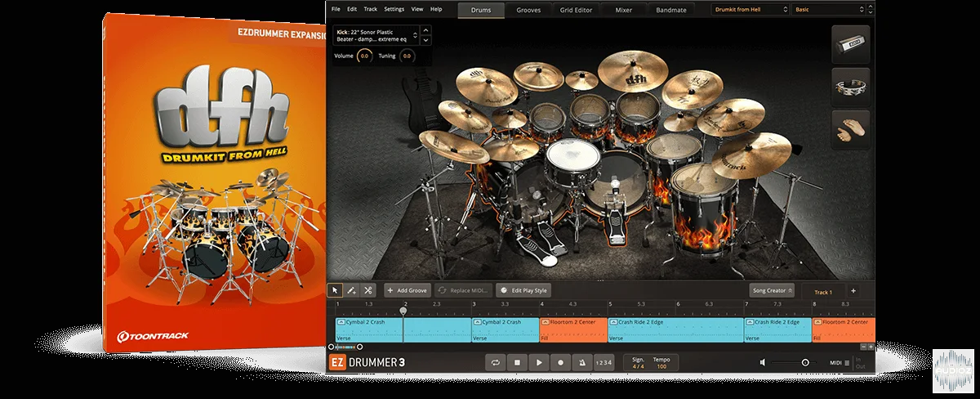Switch to the Grooves tab
Viewport: 980px width, 399px height.
[528, 10]
